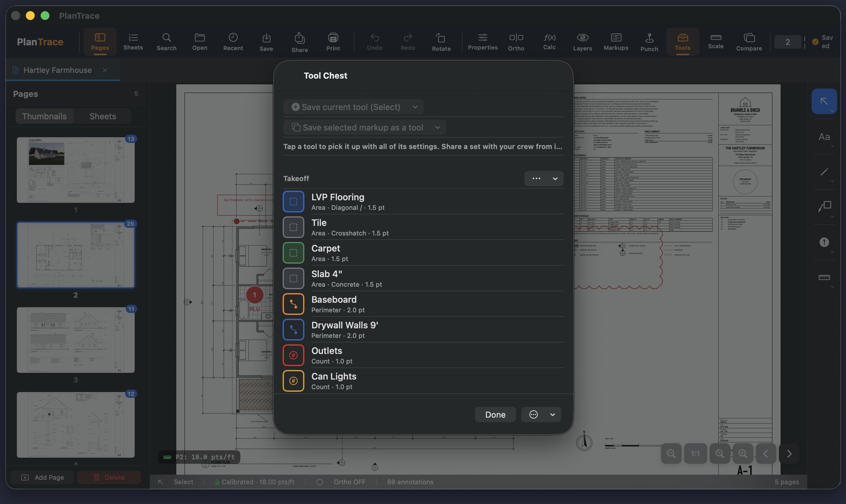The image size is (846, 504).
Task: Open Takeoff set more options menu
Action: point(536,178)
